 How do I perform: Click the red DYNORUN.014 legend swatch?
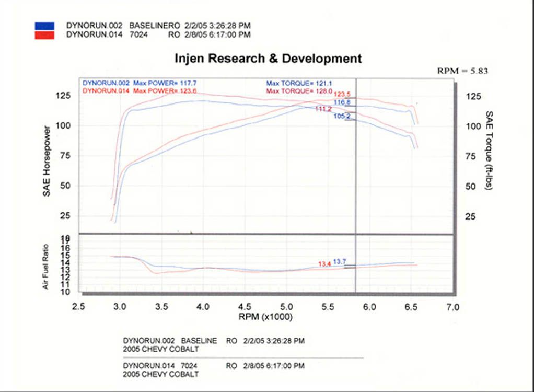click(44, 35)
